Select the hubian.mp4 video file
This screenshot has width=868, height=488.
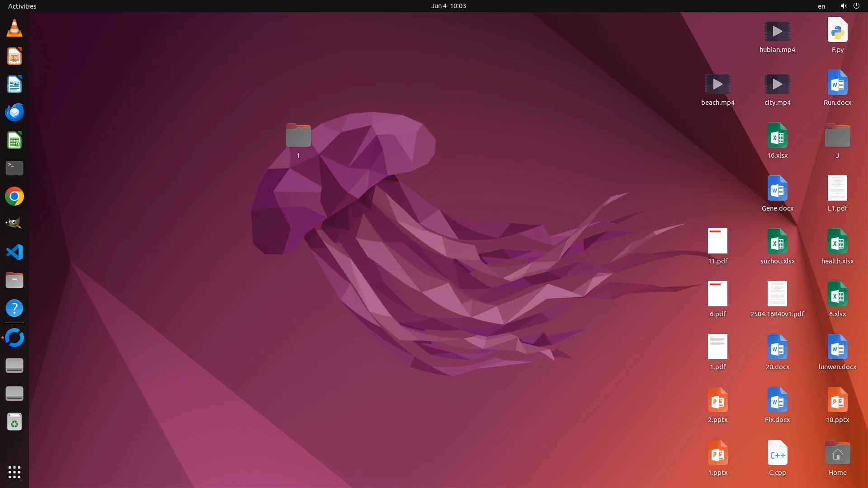(777, 32)
